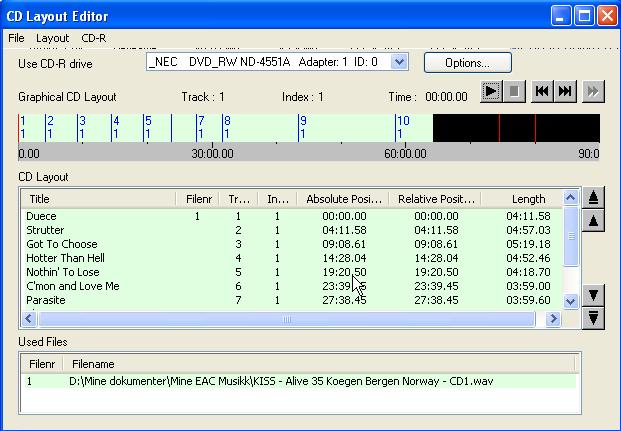Click absolute position 09:08.61
Image resolution: width=621 pixels, height=431 pixels.
[x=344, y=244]
